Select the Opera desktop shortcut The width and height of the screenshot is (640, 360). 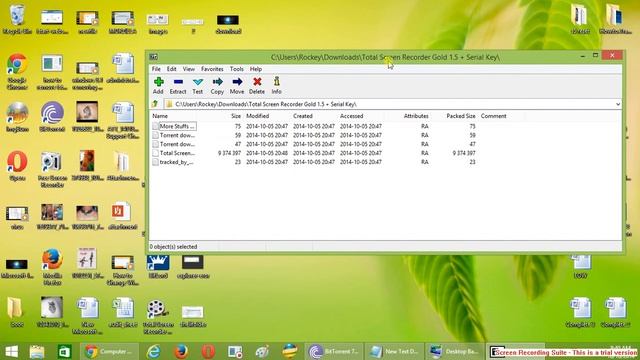pos(17,165)
